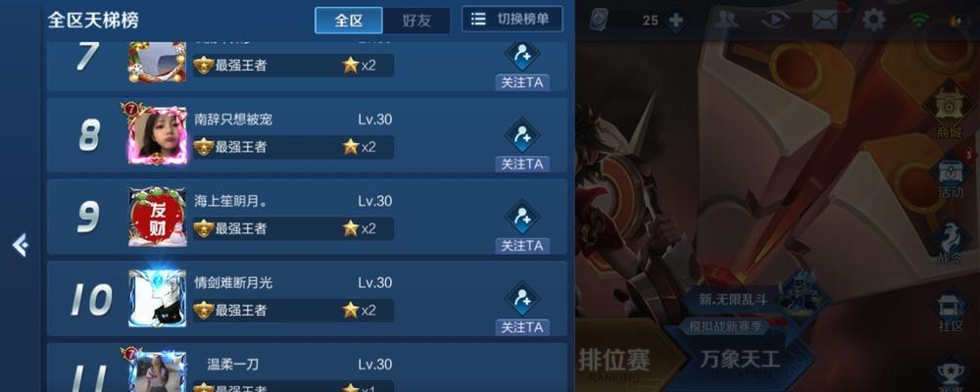Open avatar of rank 8 player
This screenshot has height=392, width=980.
pyautogui.click(x=157, y=135)
